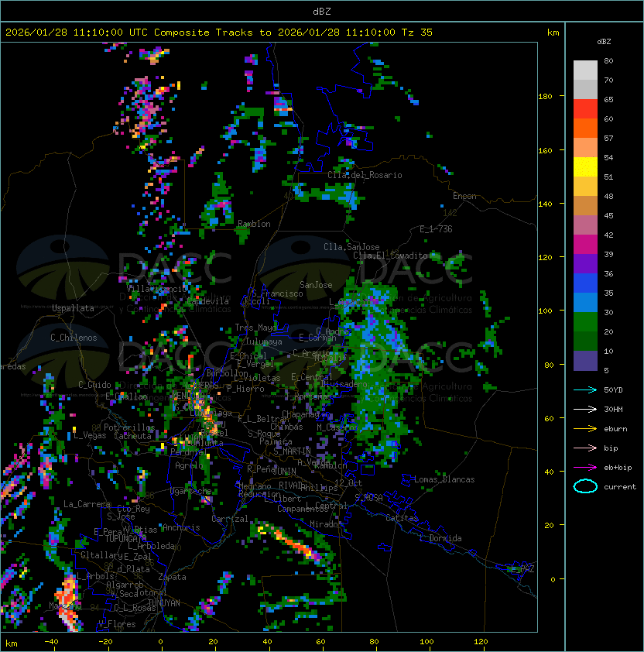Click the C_Guido map label
This screenshot has height=652, width=644.
click(x=94, y=385)
